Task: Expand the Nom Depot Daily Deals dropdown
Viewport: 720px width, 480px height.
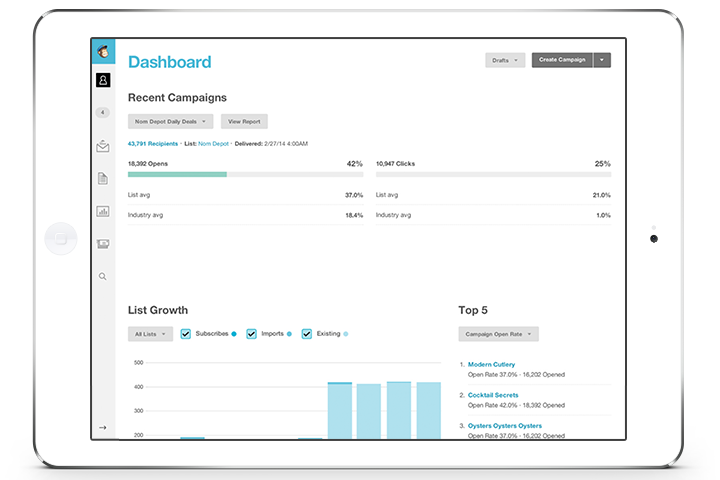Action: coord(170,121)
